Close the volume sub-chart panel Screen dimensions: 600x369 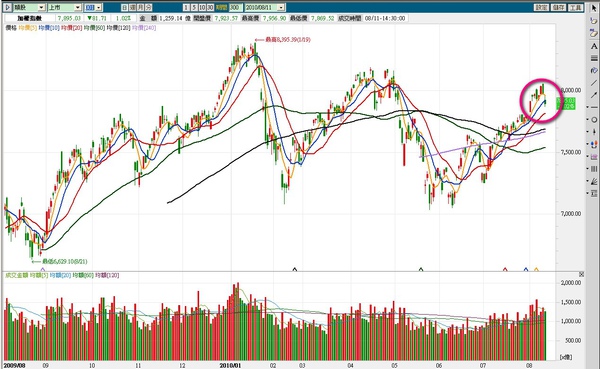[581, 274]
